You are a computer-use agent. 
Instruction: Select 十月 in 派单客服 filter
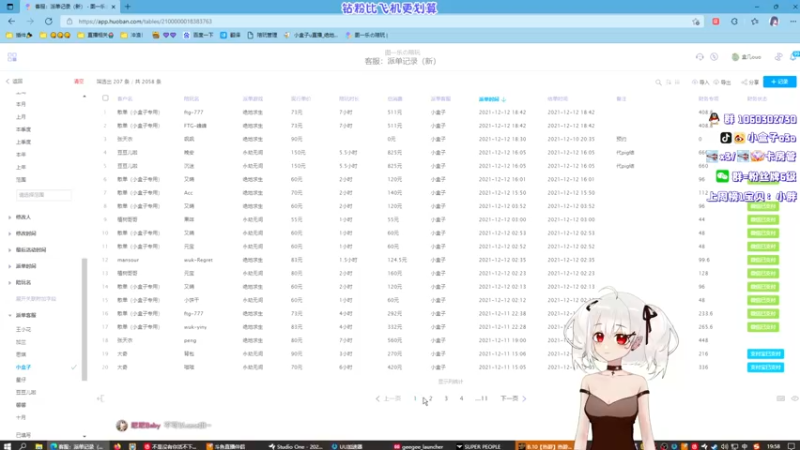[21, 417]
